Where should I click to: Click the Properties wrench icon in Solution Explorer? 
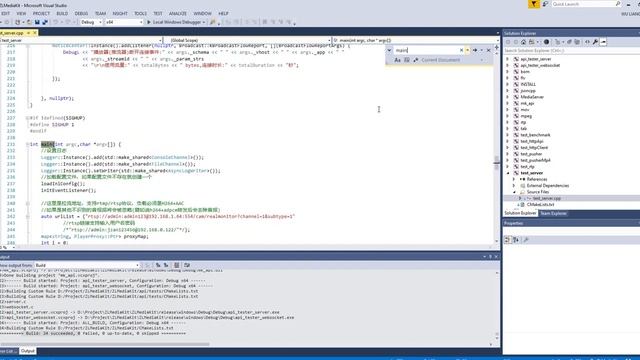[x=596, y=42]
